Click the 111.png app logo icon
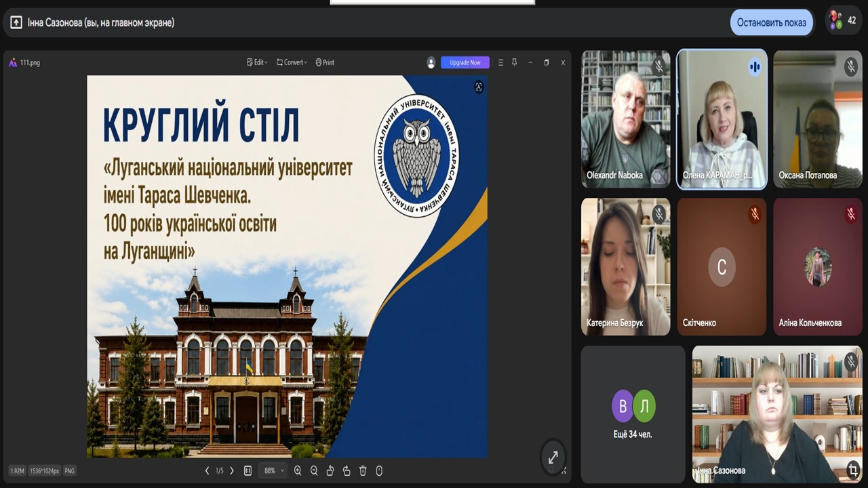 13,62
